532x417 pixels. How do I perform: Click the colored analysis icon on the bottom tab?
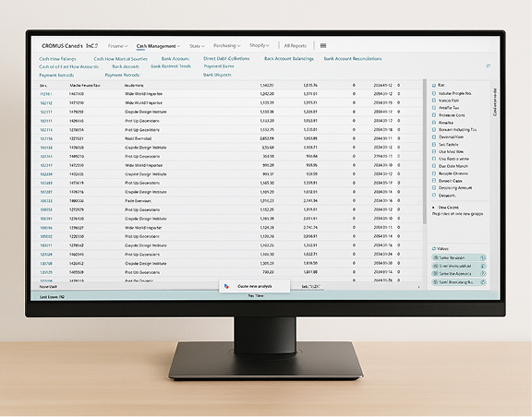coord(226,287)
